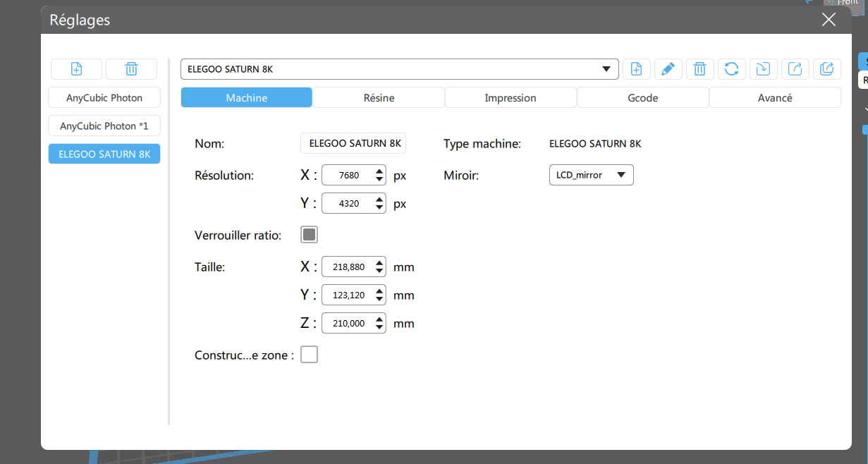The height and width of the screenshot is (464, 868).
Task: Click the Type machine value ELEGOO SATURN 8K
Action: click(595, 144)
